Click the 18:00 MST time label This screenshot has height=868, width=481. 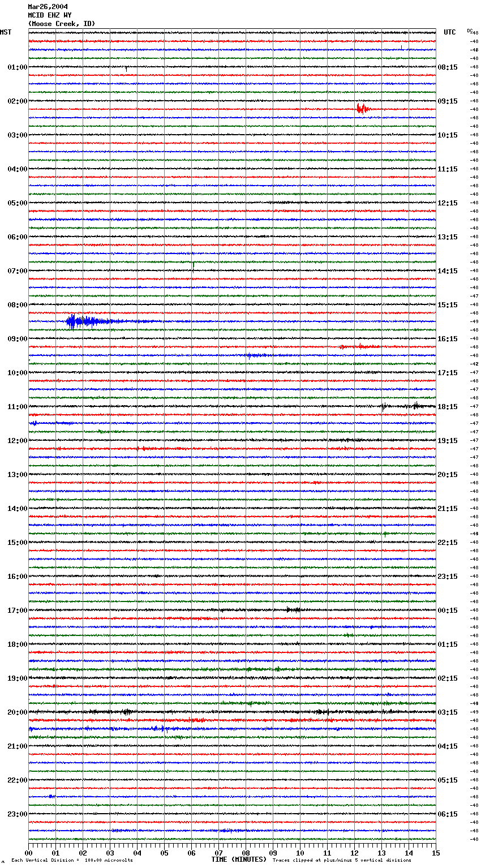[x=18, y=644]
